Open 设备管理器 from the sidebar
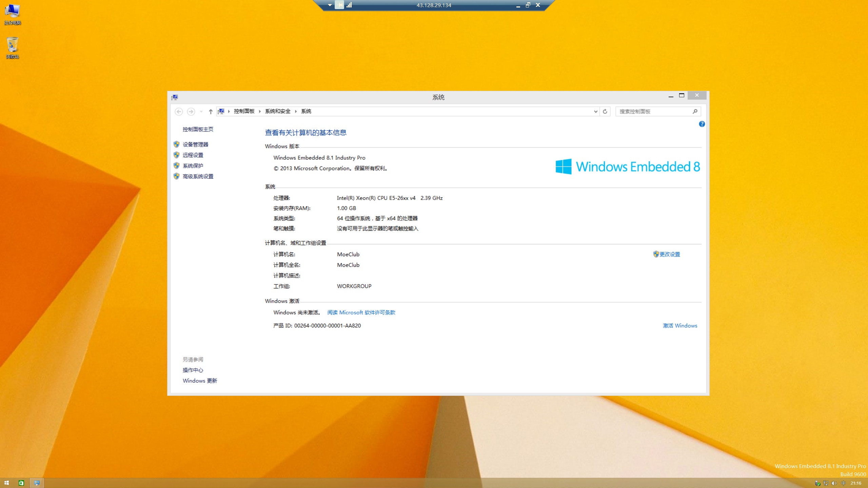This screenshot has height=488, width=868. click(x=196, y=144)
